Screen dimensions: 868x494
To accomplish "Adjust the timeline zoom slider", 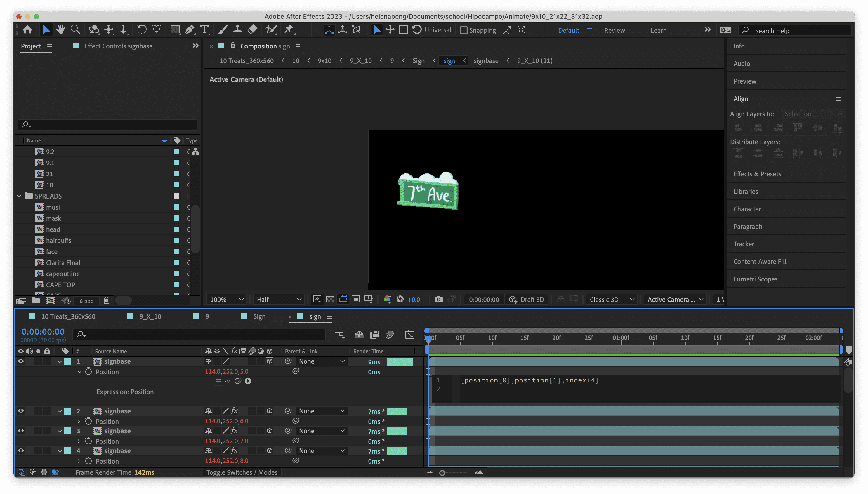I will pos(442,473).
